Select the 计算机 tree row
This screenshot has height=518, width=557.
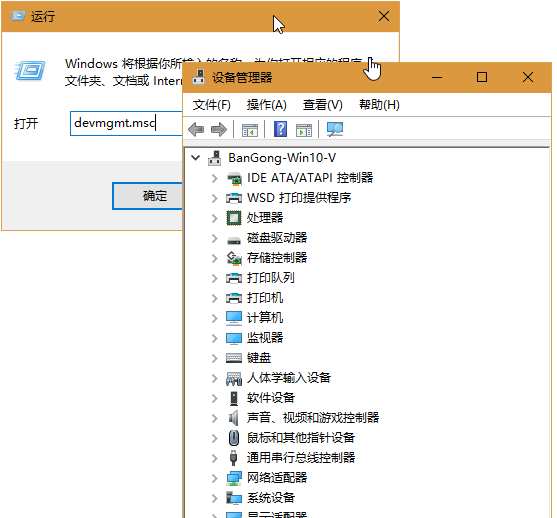point(265,318)
